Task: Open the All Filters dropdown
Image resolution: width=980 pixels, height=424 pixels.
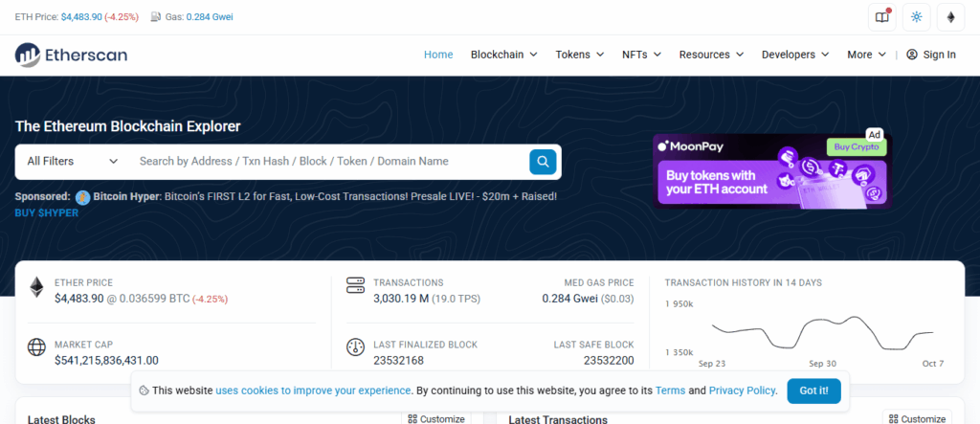Action: (73, 162)
